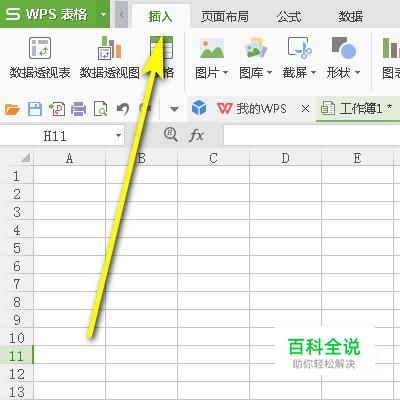This screenshot has width=400, height=400.
Task: Click the open folder icon
Action: [x=12, y=109]
